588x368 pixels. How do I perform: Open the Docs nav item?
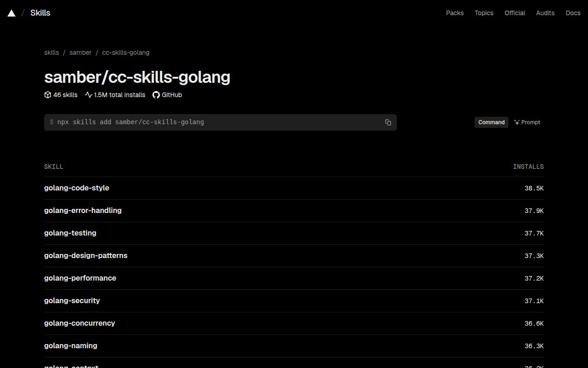pyautogui.click(x=573, y=13)
